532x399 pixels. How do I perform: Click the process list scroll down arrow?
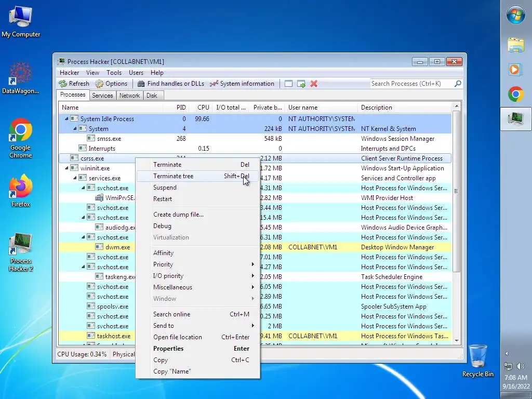click(457, 341)
